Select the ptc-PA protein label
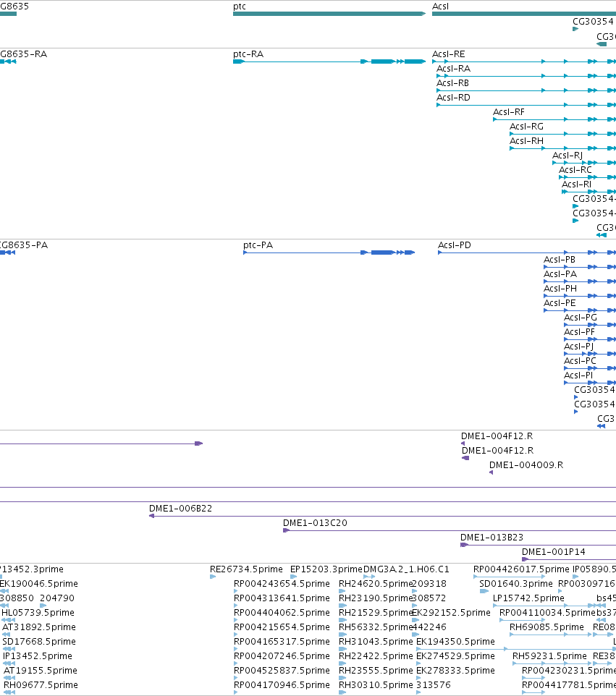616x696 pixels. point(258,245)
